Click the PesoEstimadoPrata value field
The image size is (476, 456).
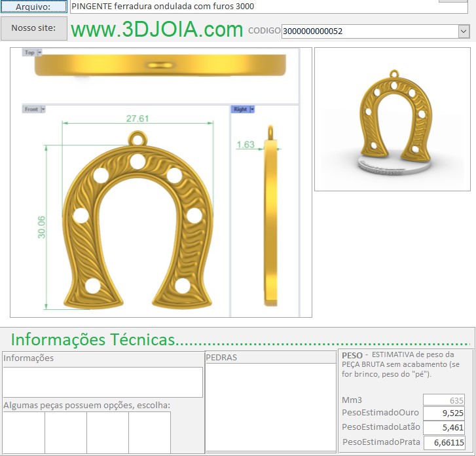coord(443,442)
